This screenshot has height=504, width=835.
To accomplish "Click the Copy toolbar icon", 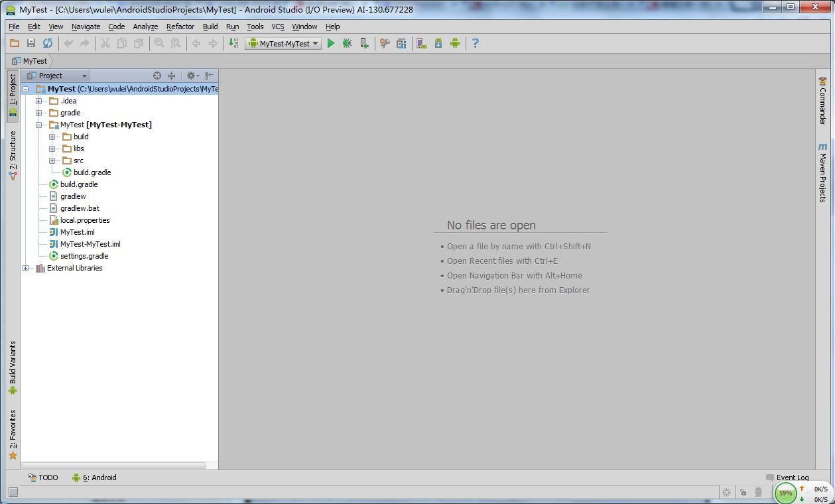I will (122, 43).
